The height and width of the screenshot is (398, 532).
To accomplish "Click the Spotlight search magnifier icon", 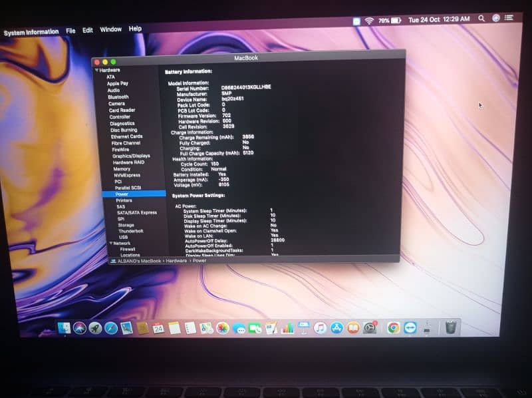I will pos(481,19).
